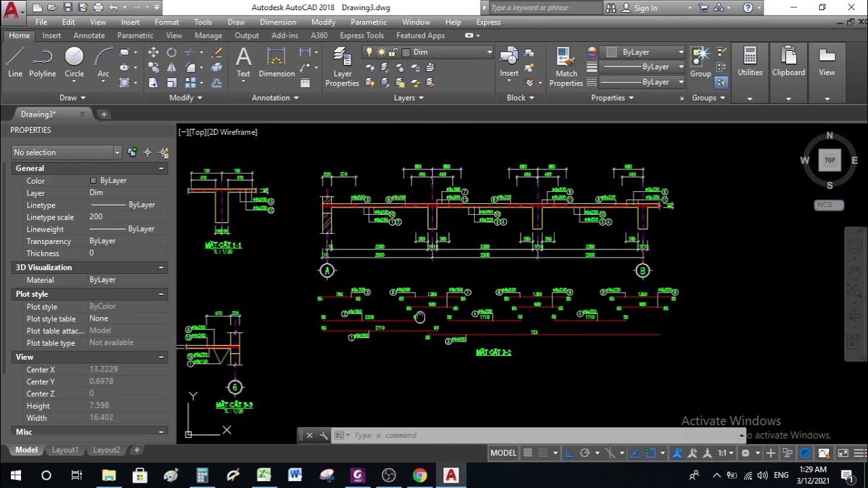This screenshot has width=868, height=488.
Task: Expand the Draw panel
Action: pyautogui.click(x=73, y=98)
